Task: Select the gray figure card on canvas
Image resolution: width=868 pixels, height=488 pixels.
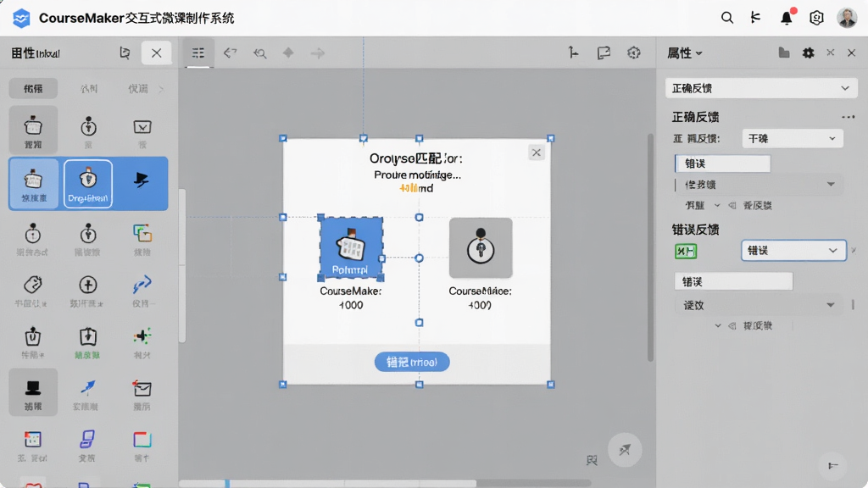Action: 480,247
